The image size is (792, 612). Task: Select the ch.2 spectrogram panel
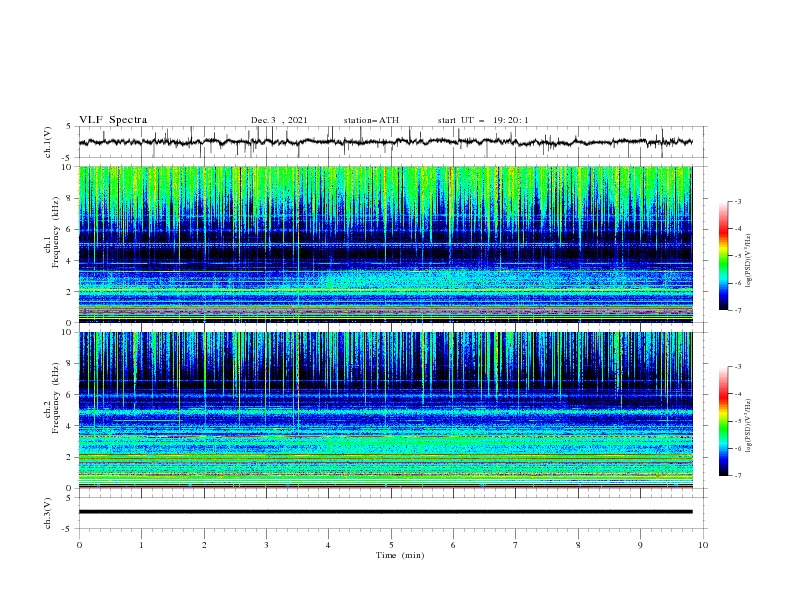(x=385, y=410)
